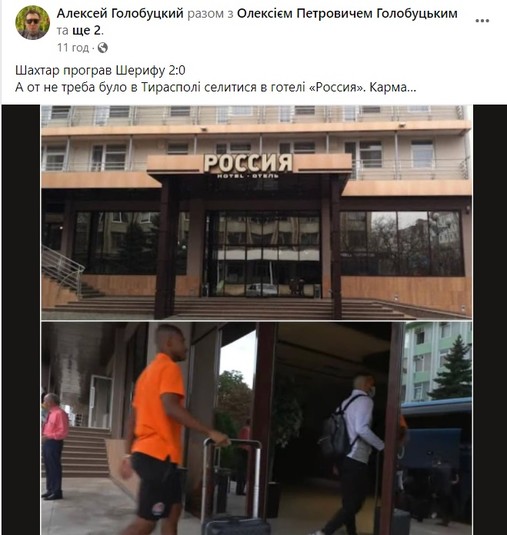Image resolution: width=507 pixels, height=535 pixels.
Task: Click the РОССИЯ sign in the photo
Action: point(248,163)
